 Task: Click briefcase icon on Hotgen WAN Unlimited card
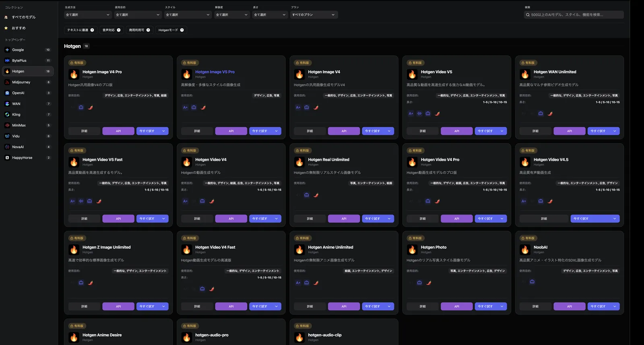[541, 114]
